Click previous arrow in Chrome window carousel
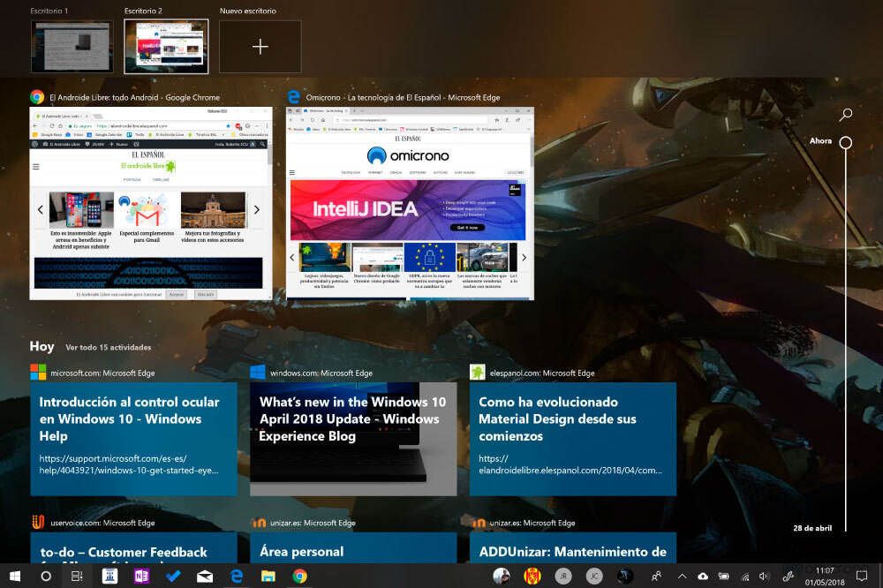The image size is (883, 588). (x=40, y=209)
